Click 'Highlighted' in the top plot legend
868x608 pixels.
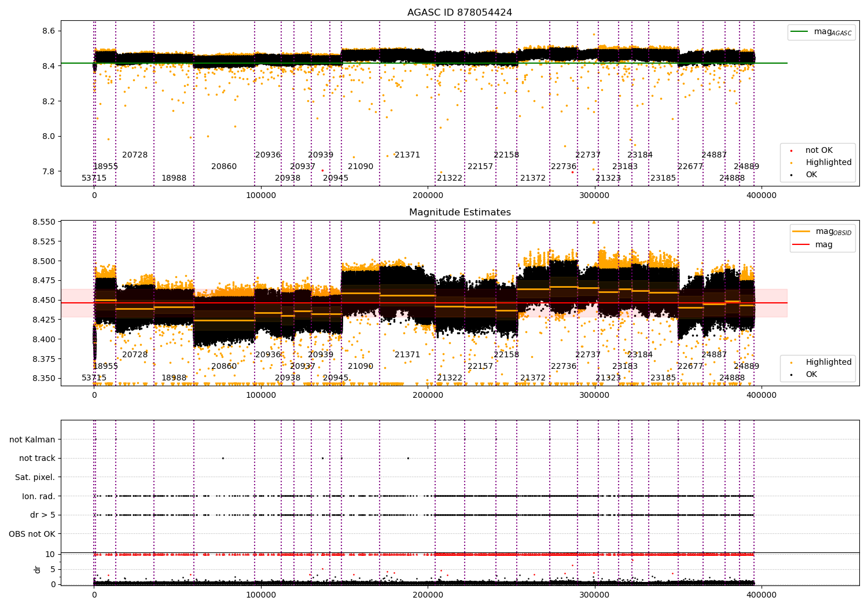click(x=821, y=163)
